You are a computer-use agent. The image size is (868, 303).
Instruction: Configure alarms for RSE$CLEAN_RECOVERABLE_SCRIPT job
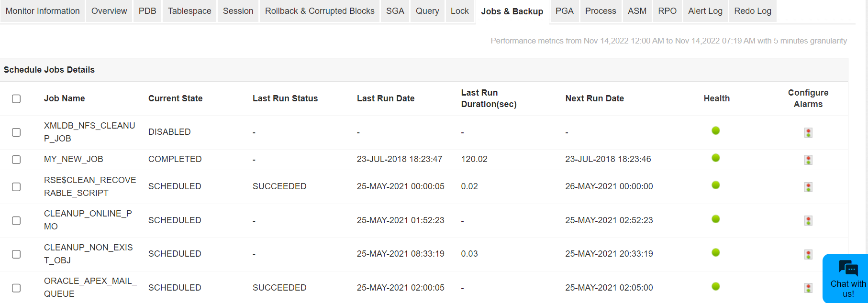(808, 187)
